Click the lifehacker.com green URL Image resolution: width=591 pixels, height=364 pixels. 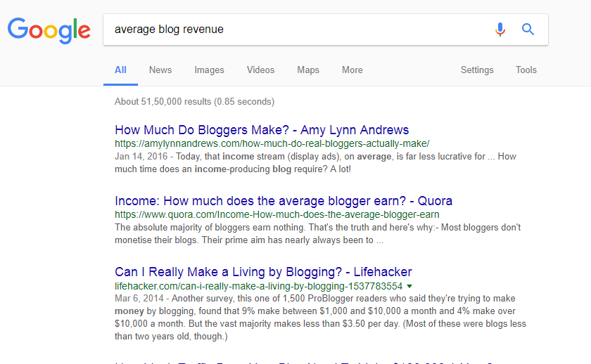tap(259, 286)
